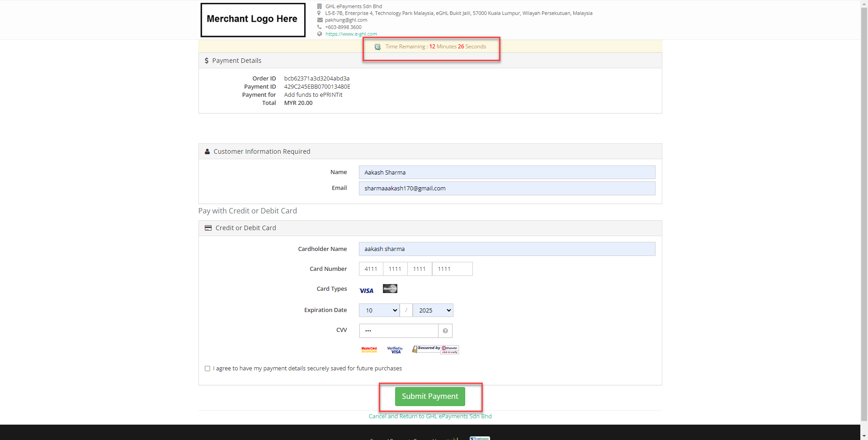Click the VISA card type logo
The height and width of the screenshot is (440, 868).
pos(366,290)
